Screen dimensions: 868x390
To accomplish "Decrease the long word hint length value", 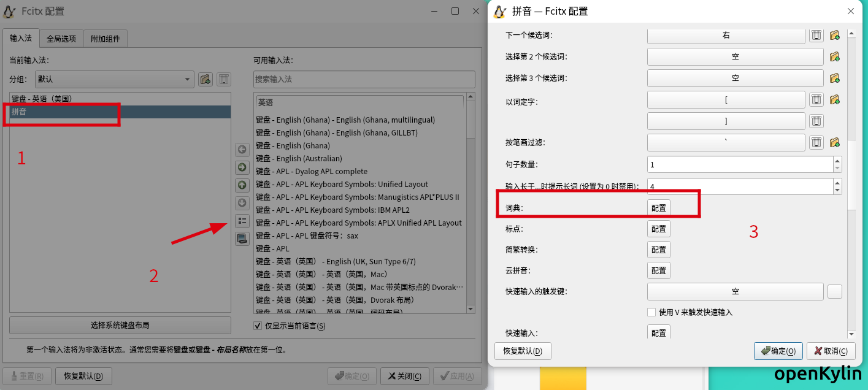I will point(837,190).
